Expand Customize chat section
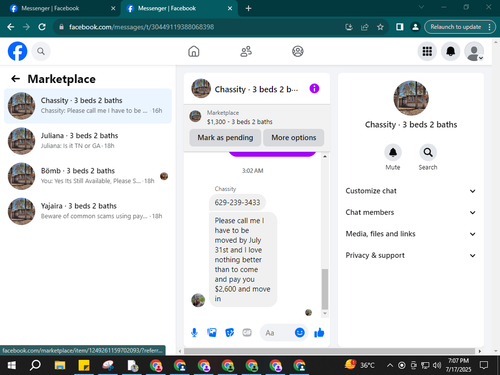500x375 pixels. (411, 191)
